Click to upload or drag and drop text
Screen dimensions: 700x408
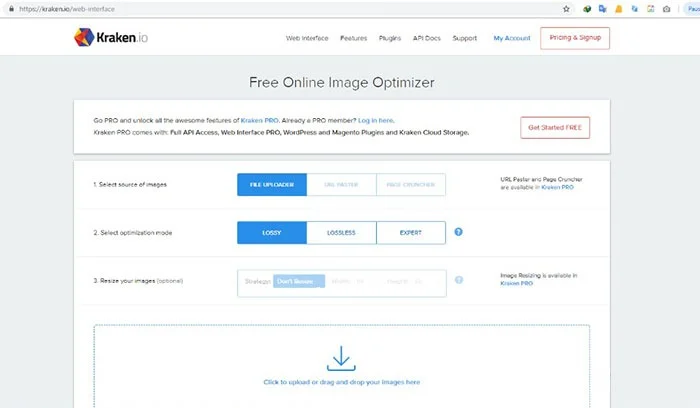[x=342, y=382]
